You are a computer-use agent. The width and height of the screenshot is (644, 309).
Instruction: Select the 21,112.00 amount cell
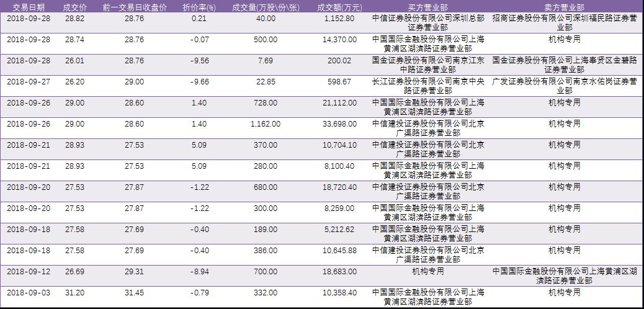tap(339, 102)
